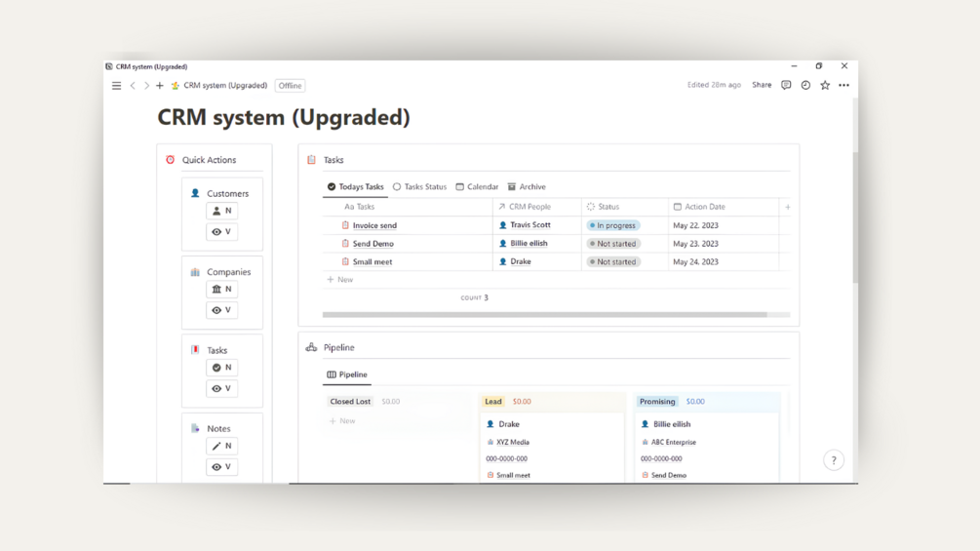
Task: Open the help question mark button
Action: tap(833, 460)
